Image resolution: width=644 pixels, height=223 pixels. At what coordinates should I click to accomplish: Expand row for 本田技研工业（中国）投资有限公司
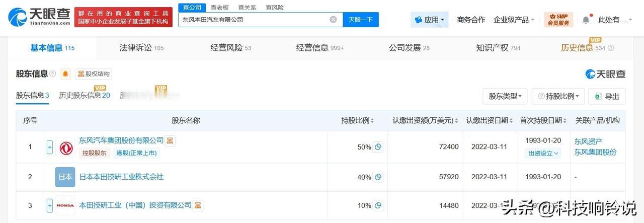coord(50,205)
